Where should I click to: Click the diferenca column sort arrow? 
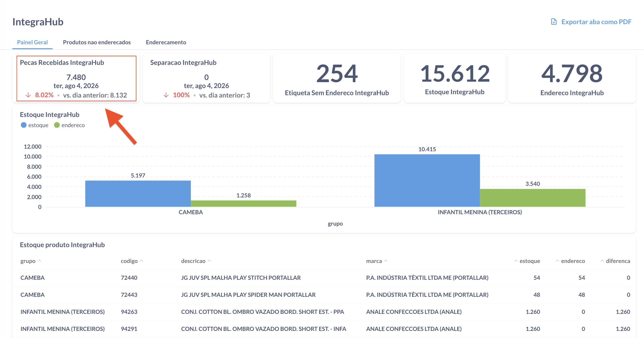pyautogui.click(x=602, y=261)
